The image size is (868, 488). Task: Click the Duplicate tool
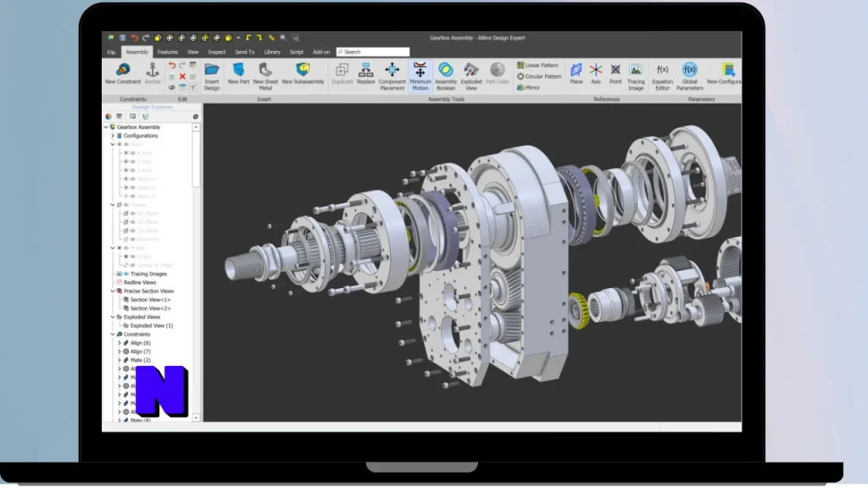tap(342, 74)
